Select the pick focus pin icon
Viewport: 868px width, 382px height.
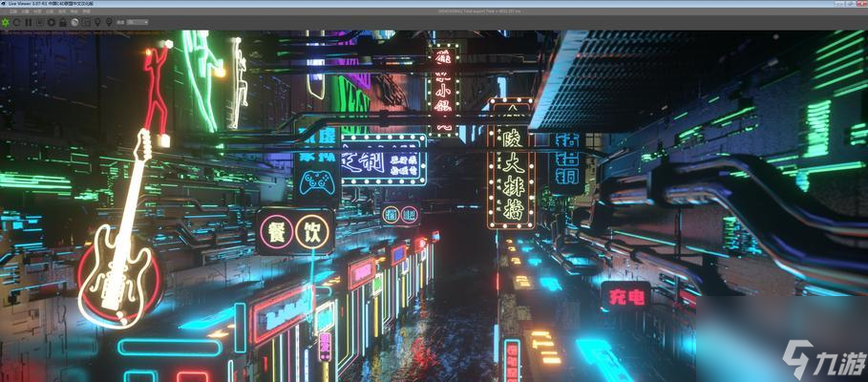pos(97,21)
